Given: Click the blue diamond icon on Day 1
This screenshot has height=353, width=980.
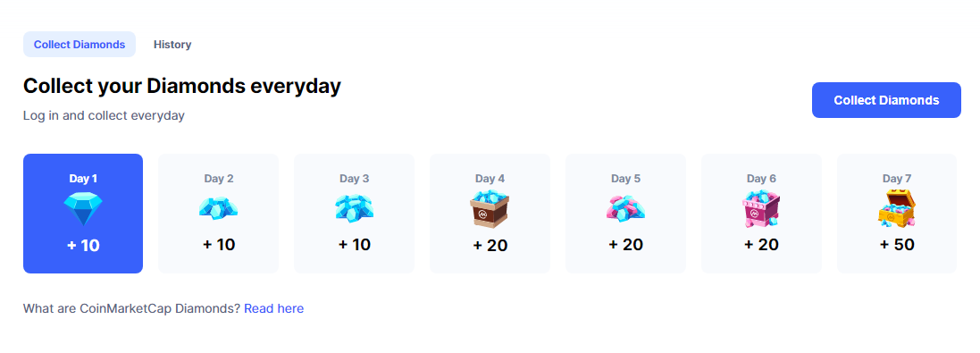Looking at the screenshot, I should pyautogui.click(x=82, y=209).
